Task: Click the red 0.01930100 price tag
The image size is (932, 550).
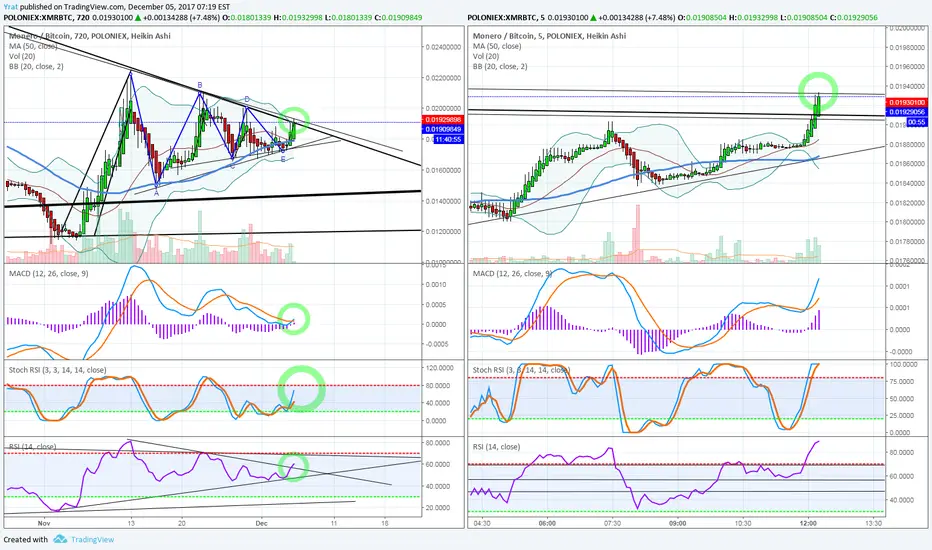Action: 907,103
